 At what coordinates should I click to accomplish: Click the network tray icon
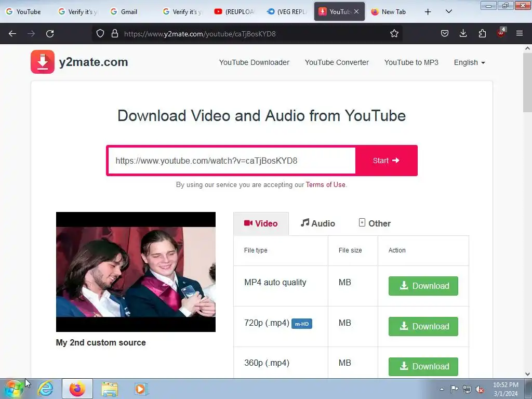(x=467, y=389)
